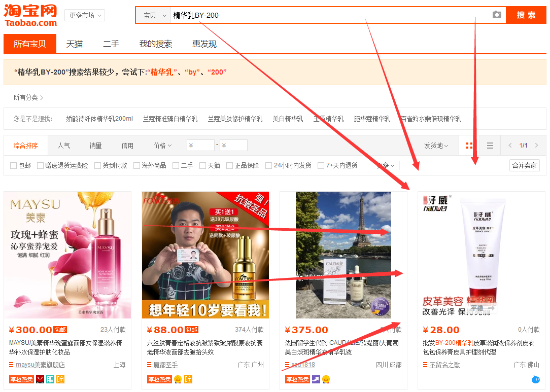Go to the previous results page

(510, 146)
